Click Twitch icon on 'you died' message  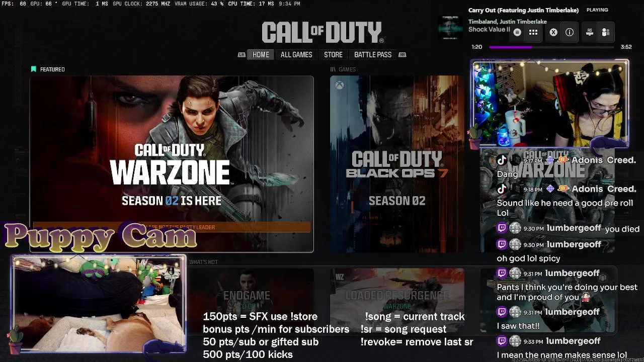[x=502, y=228]
